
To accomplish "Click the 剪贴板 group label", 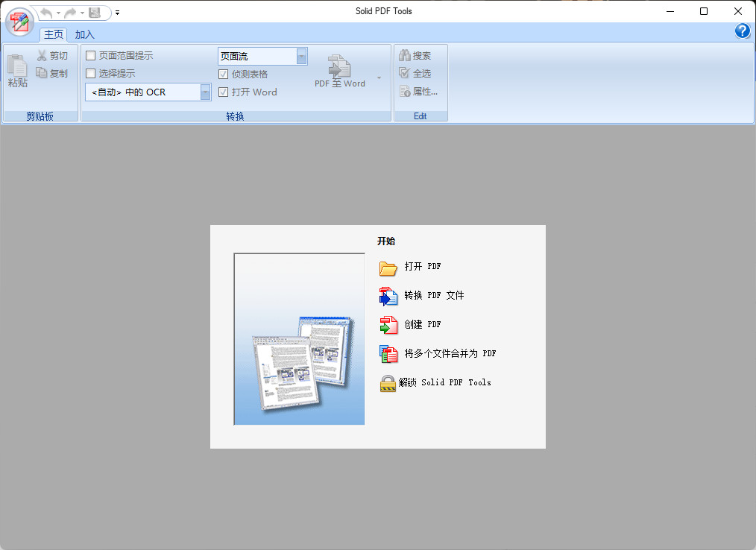I will pos(40,116).
